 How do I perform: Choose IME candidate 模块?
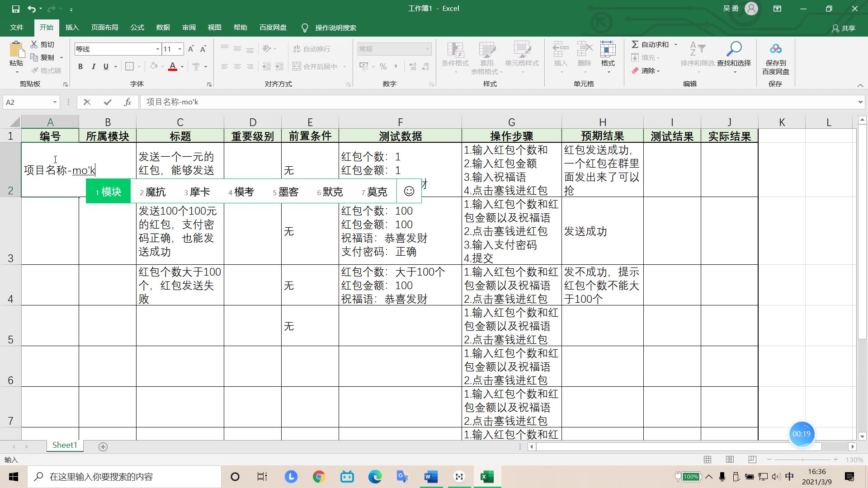(x=108, y=192)
